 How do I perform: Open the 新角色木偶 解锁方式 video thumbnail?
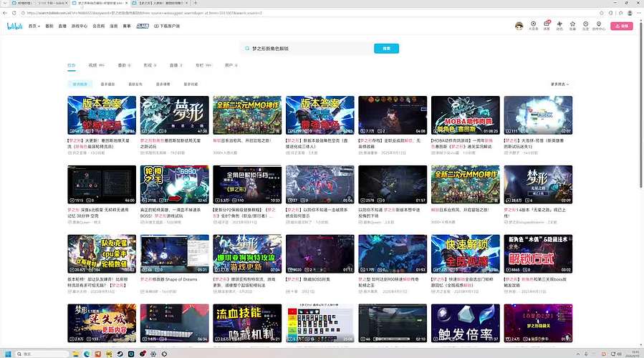(538, 253)
